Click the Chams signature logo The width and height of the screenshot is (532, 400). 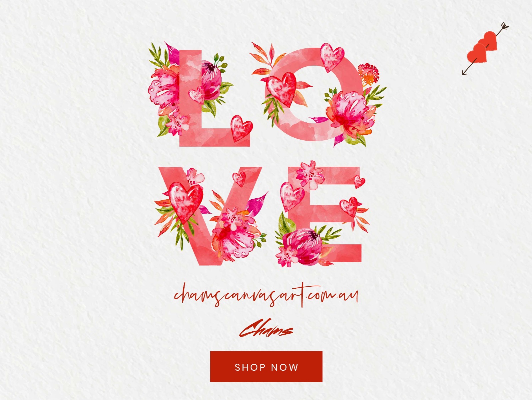pyautogui.click(x=266, y=328)
